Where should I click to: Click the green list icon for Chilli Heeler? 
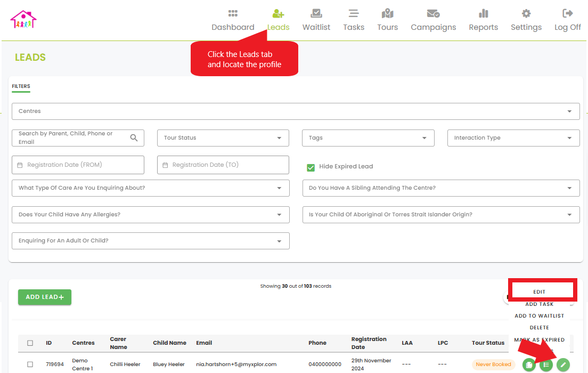click(546, 364)
